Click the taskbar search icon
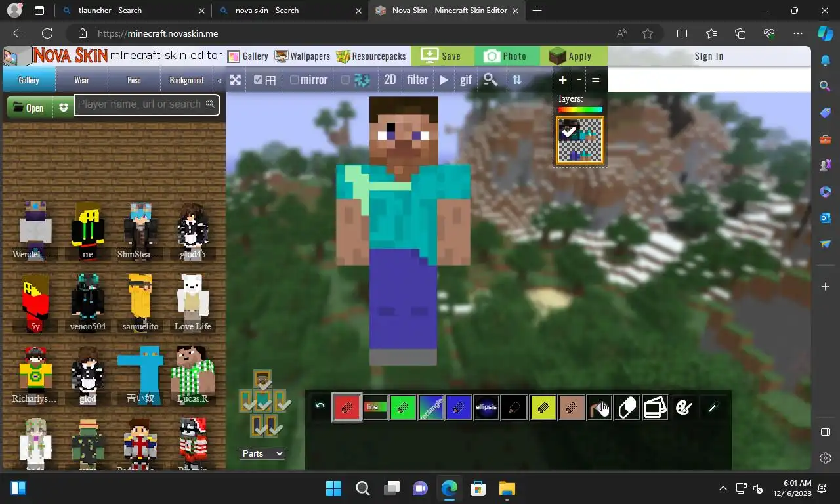 [362, 488]
